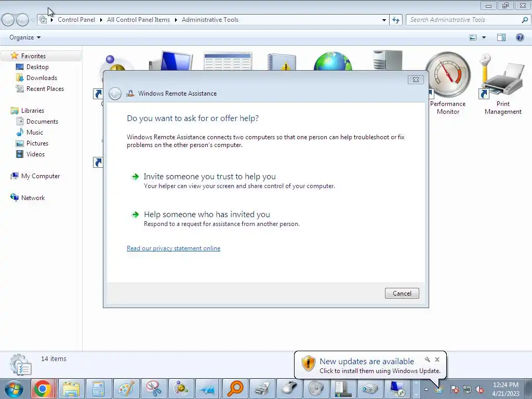Open the fax and scan taskbar icon
532x399 pixels.
262,389
